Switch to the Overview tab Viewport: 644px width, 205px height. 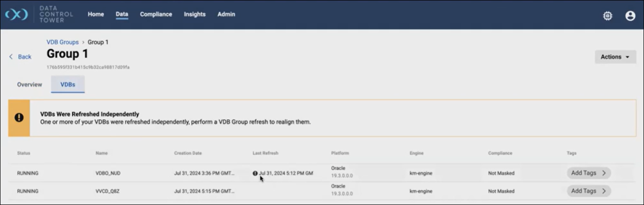pyautogui.click(x=30, y=84)
